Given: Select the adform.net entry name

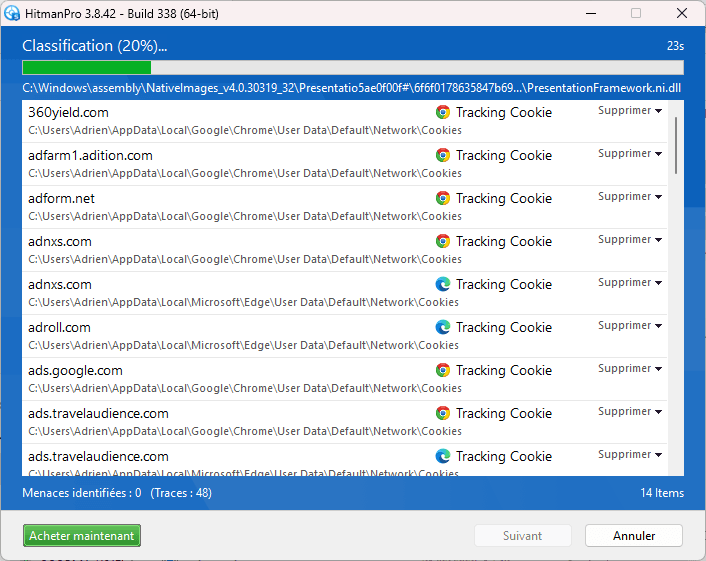Looking at the screenshot, I should pyautogui.click(x=61, y=199).
